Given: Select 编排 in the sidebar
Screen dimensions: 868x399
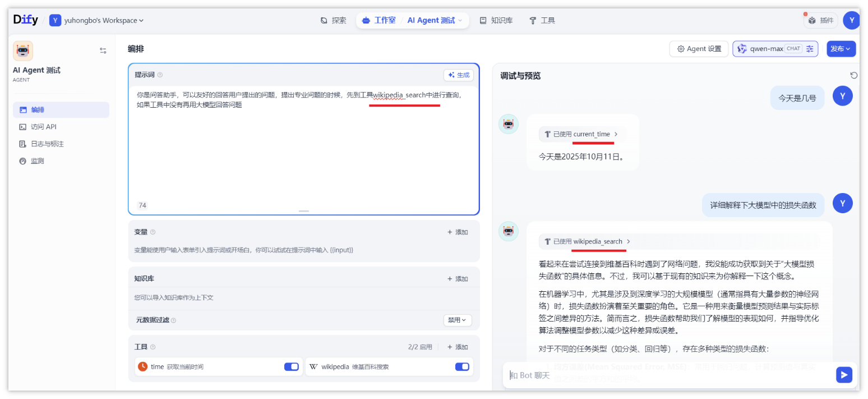Looking at the screenshot, I should 61,110.
